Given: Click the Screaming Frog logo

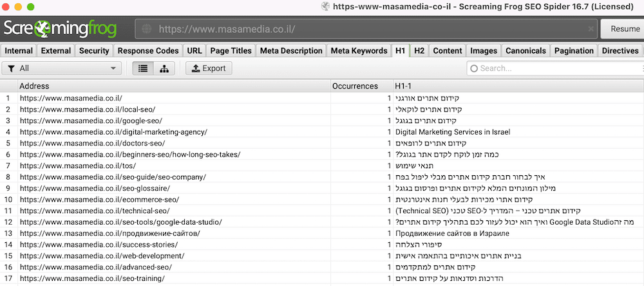Looking at the screenshot, I should [x=60, y=28].
